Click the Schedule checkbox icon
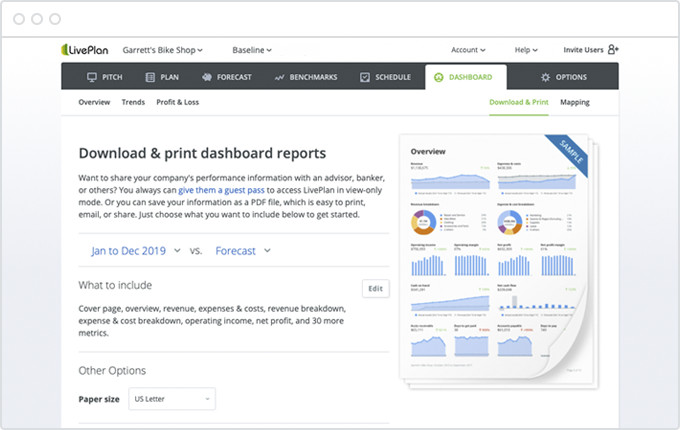The width and height of the screenshot is (680, 430). pos(365,77)
